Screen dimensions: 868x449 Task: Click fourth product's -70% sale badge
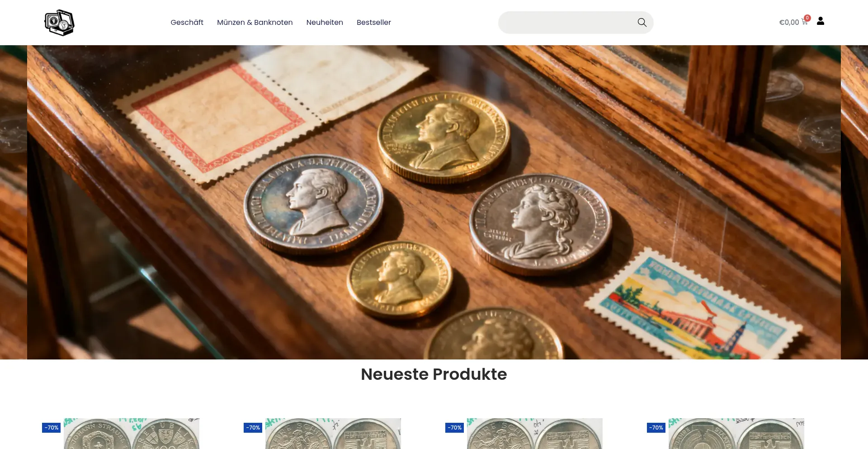tap(656, 428)
